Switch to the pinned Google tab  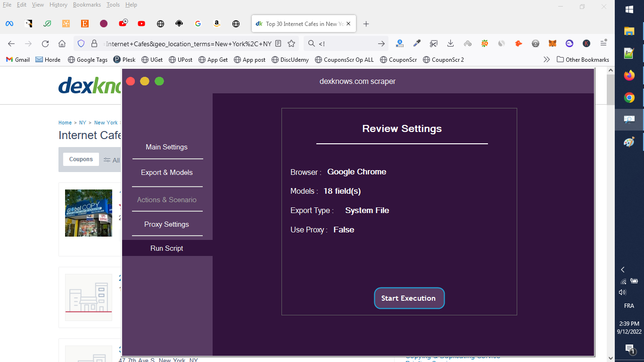click(x=198, y=24)
